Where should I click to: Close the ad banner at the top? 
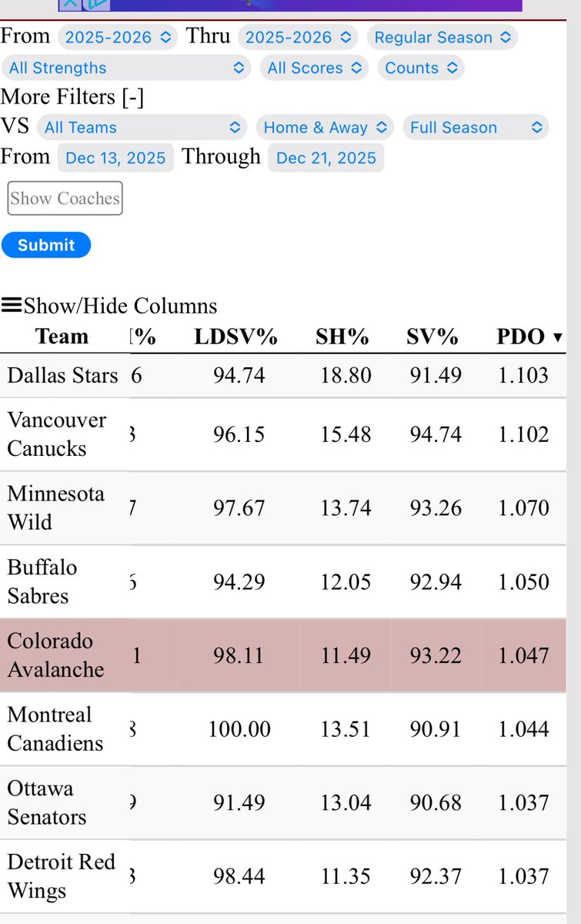(x=69, y=4)
